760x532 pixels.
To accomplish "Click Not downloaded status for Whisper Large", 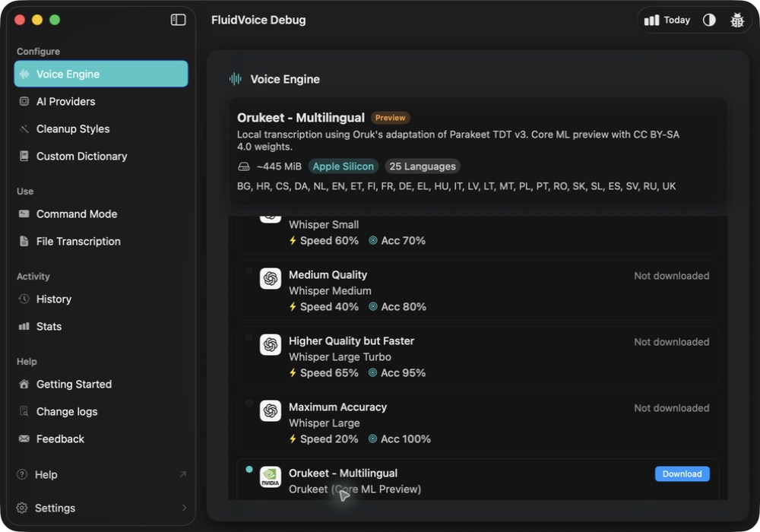I will pos(671,408).
